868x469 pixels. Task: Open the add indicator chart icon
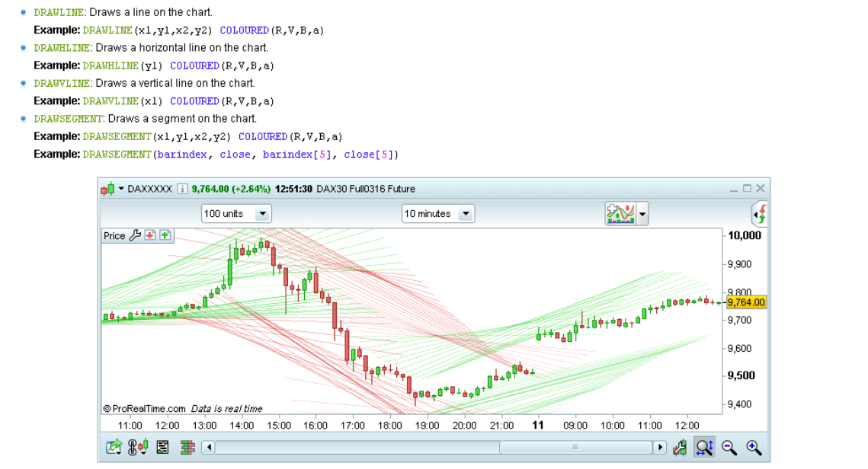[x=620, y=214]
